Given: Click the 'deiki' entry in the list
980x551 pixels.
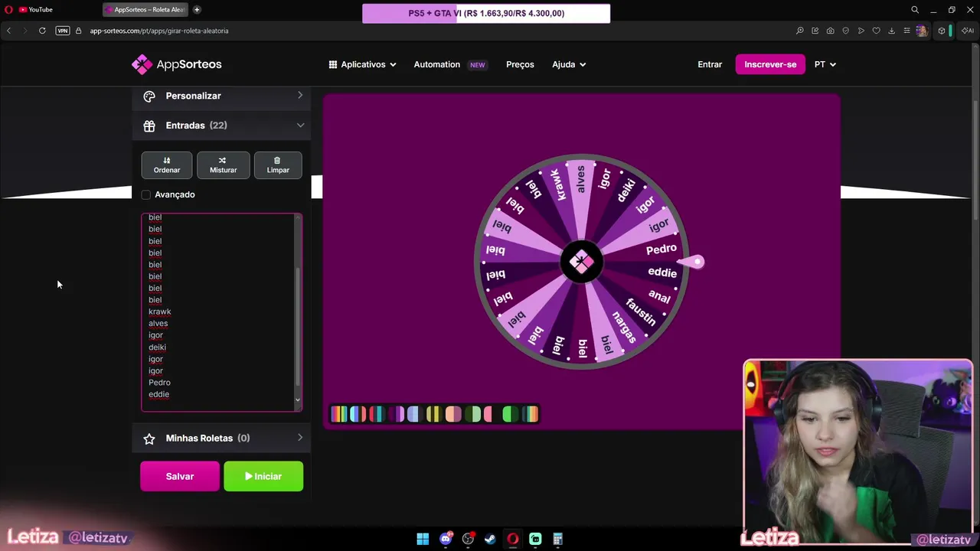Looking at the screenshot, I should (157, 347).
